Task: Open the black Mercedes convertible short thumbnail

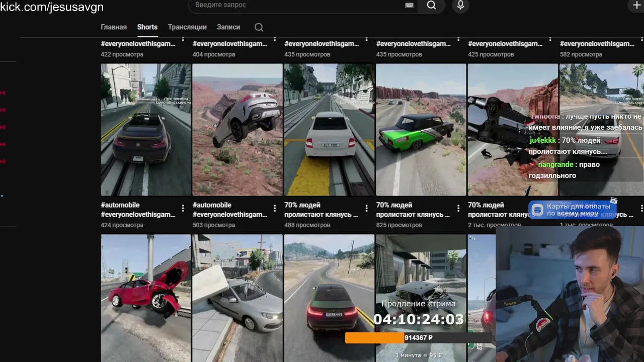Action: click(x=146, y=129)
